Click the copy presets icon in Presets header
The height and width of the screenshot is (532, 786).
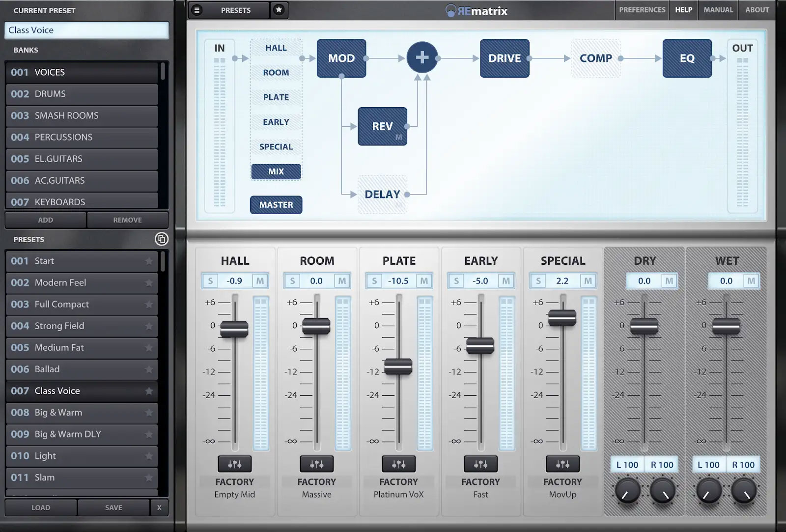pos(161,239)
